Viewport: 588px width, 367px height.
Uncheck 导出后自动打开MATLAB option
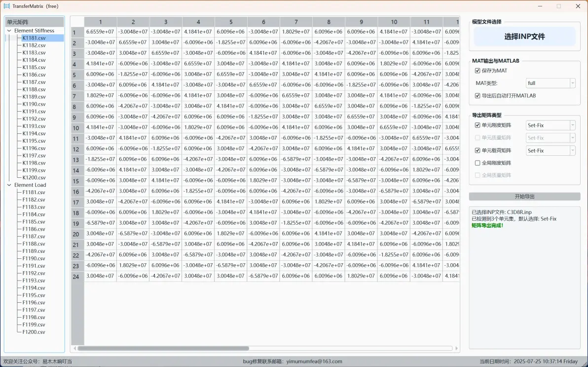(x=478, y=96)
